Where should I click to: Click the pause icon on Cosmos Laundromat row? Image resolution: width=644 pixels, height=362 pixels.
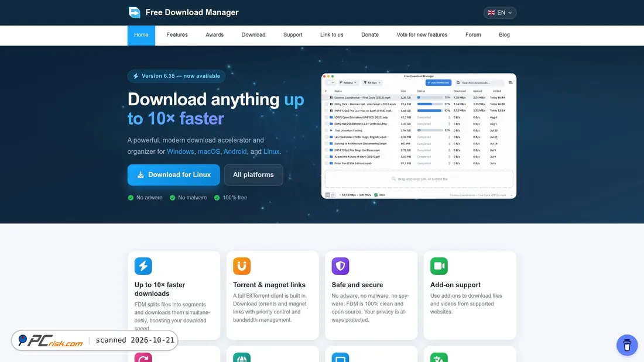tap(331, 98)
